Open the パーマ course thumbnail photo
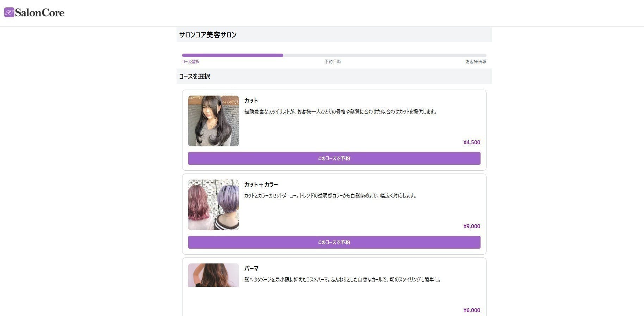The width and height of the screenshot is (644, 316). pyautogui.click(x=213, y=275)
